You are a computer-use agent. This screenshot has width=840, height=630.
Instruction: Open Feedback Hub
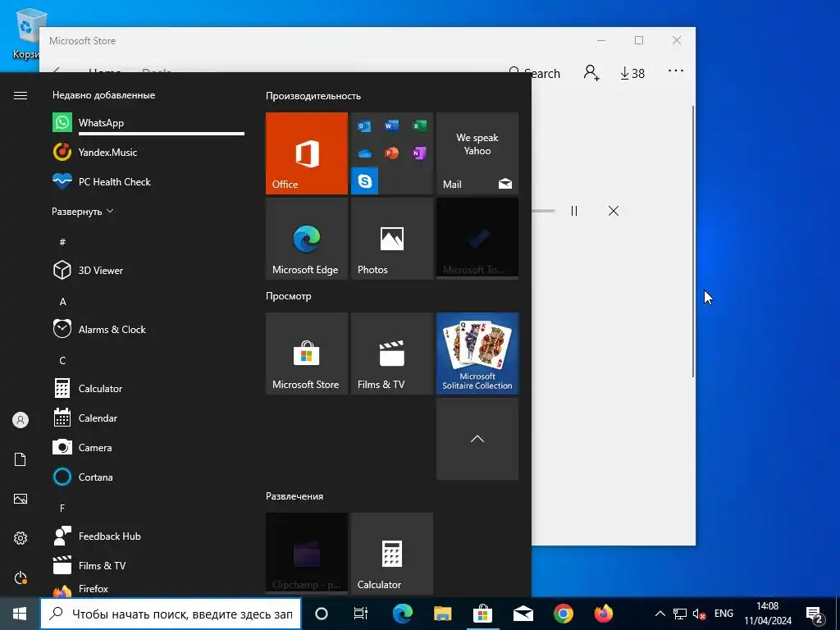pyautogui.click(x=148, y=536)
